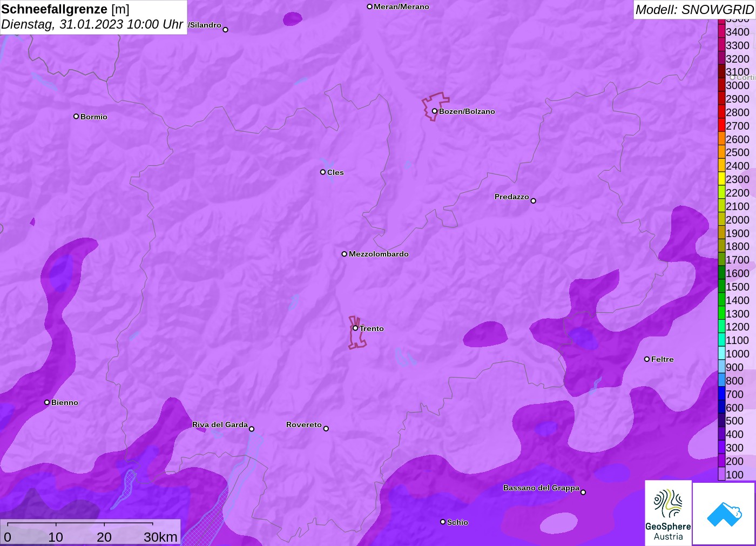Click Lake Garda hatched area

point(208,521)
